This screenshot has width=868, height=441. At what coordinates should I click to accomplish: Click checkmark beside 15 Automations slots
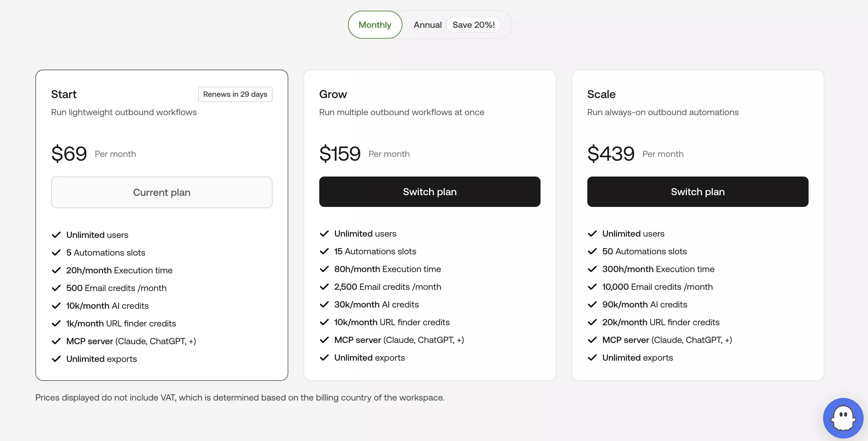(324, 251)
